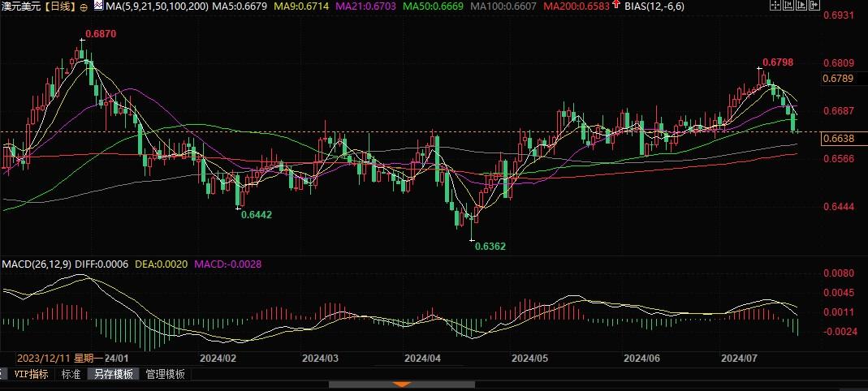The height and width of the screenshot is (391, 868).
Task: Click the orange triangle on the bottom scrollbar
Action: [x=403, y=385]
